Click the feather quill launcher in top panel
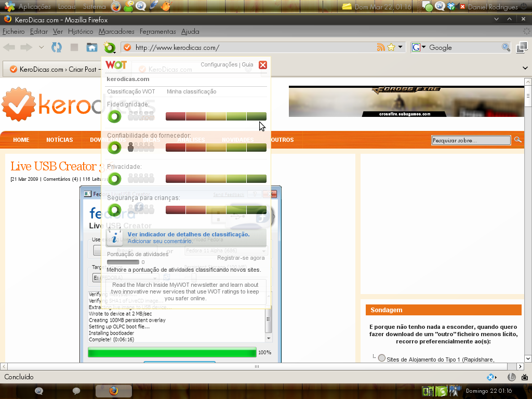Viewport: 532px width, 399px height. coord(153,6)
